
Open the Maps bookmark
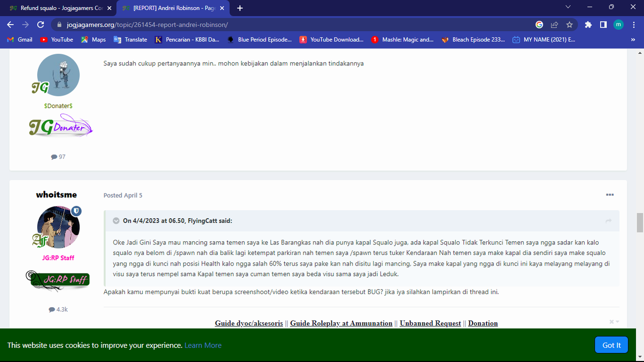tap(93, 40)
